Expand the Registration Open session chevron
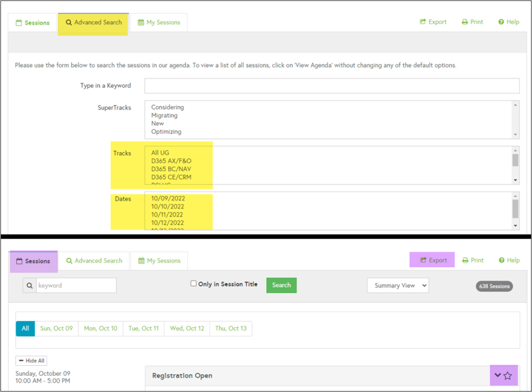This screenshot has height=392, width=532. pyautogui.click(x=498, y=375)
